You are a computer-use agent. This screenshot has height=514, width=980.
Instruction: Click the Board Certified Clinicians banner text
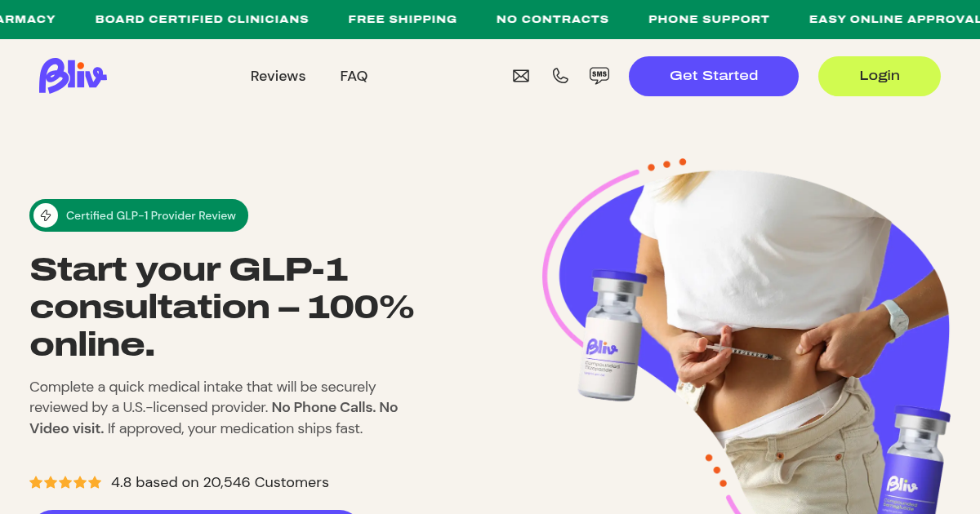[202, 19]
